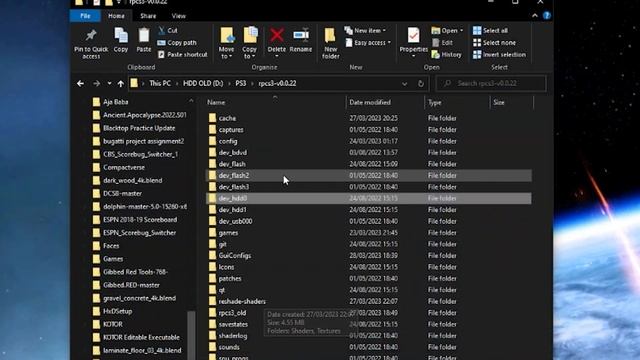Click Copy path in the ribbon

coord(177,42)
